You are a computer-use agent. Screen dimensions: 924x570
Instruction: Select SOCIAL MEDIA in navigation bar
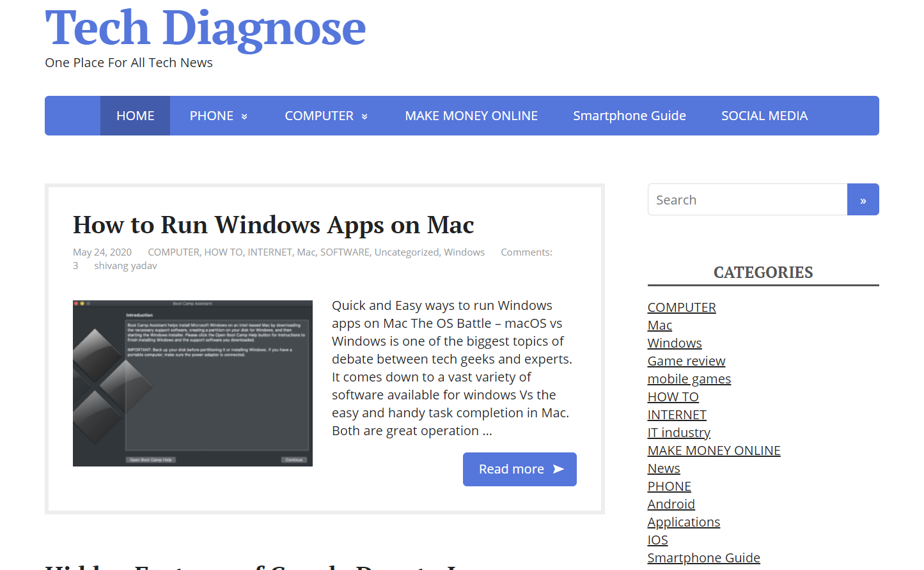coord(764,116)
